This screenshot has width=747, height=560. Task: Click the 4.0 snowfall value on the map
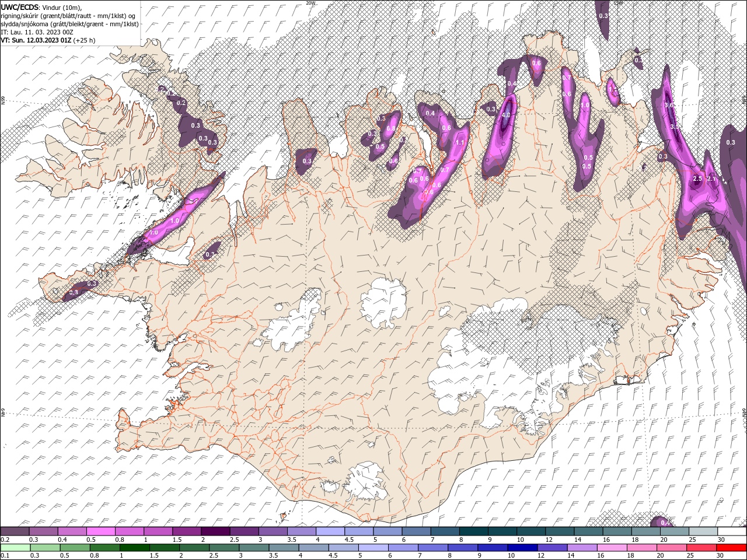click(506, 115)
